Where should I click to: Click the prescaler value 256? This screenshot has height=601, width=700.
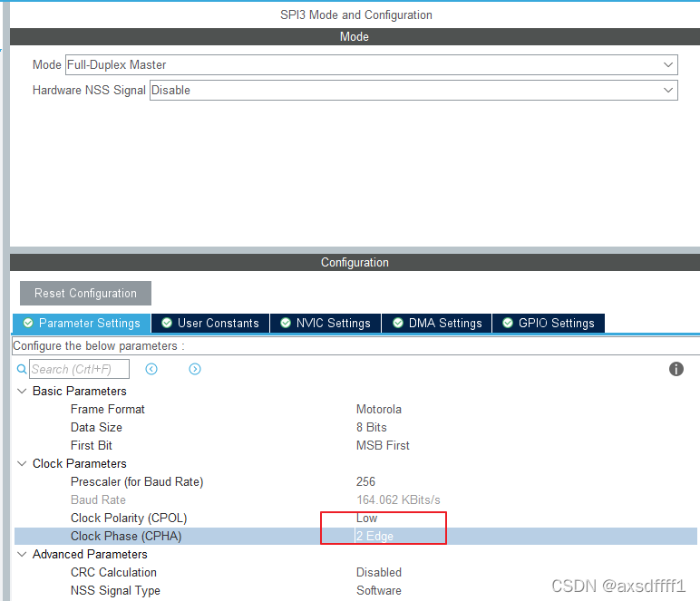pos(365,482)
